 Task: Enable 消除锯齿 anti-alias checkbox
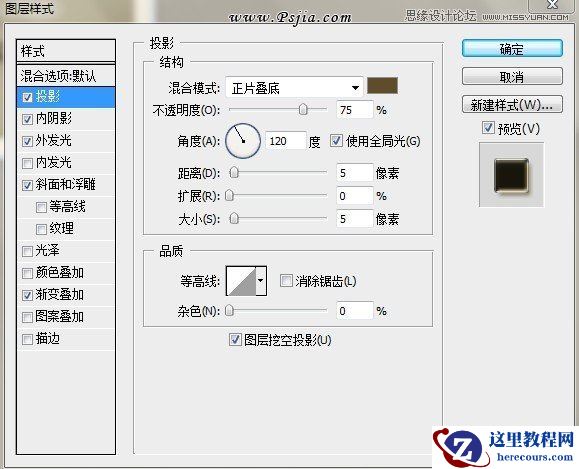(x=286, y=281)
